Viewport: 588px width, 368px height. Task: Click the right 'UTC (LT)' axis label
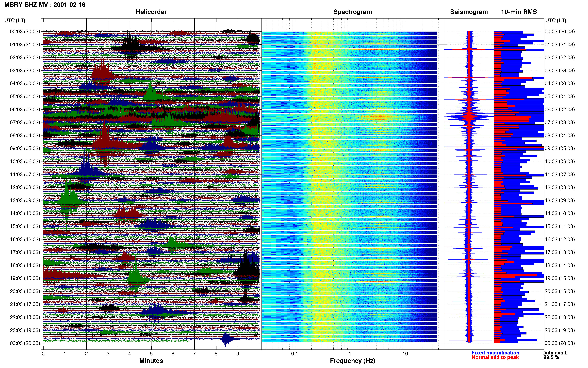pyautogui.click(x=556, y=20)
